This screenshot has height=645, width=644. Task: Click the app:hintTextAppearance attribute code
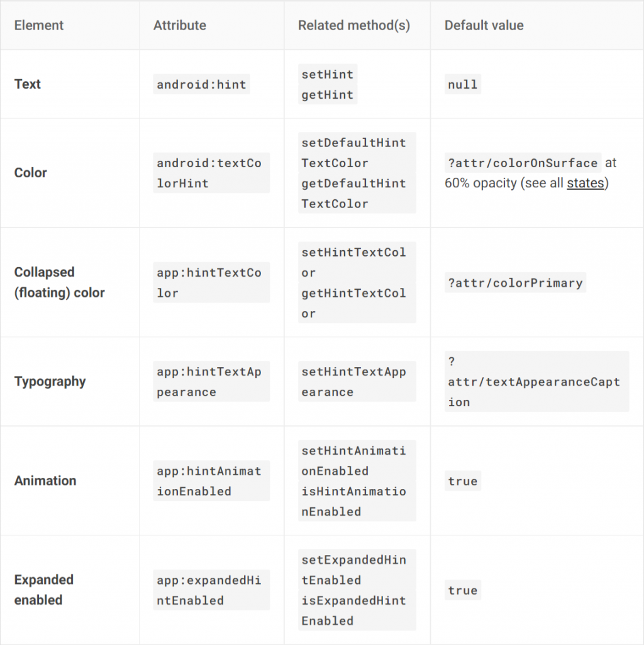(x=209, y=382)
